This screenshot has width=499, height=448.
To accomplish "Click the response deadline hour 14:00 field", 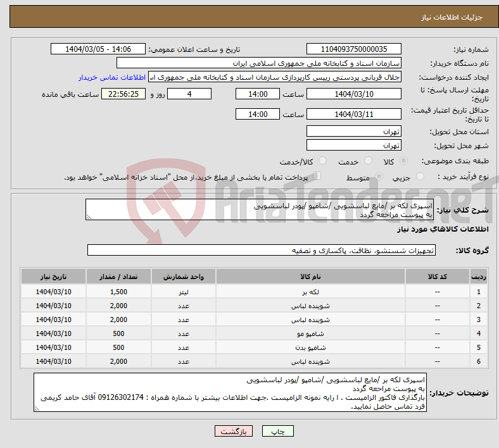I will coord(258,94).
